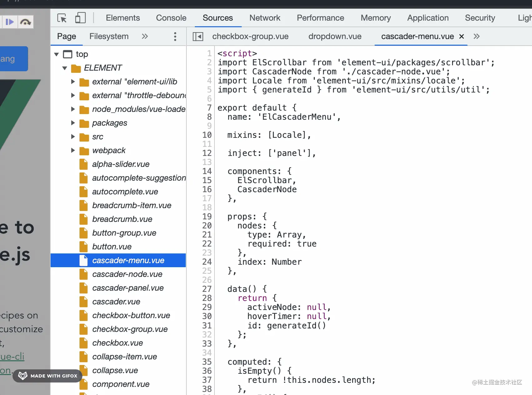Click the checkbox.vue file icon
This screenshot has width=532, height=395.
point(83,343)
